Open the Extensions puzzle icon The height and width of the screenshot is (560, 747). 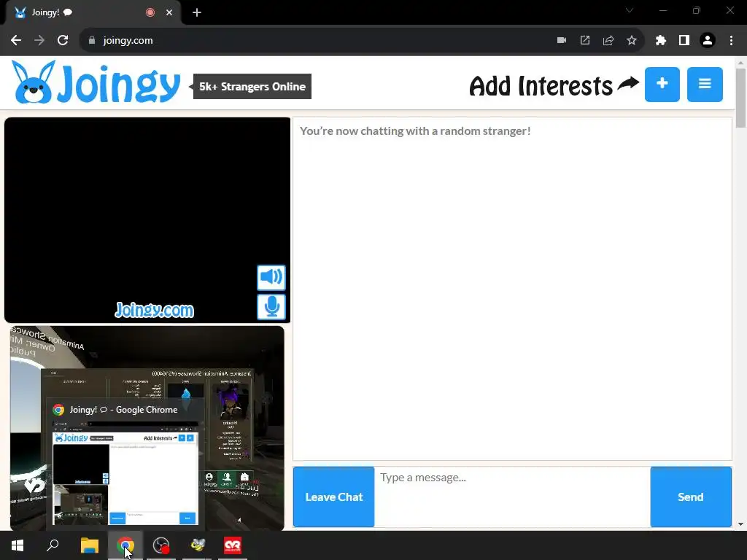pos(661,41)
